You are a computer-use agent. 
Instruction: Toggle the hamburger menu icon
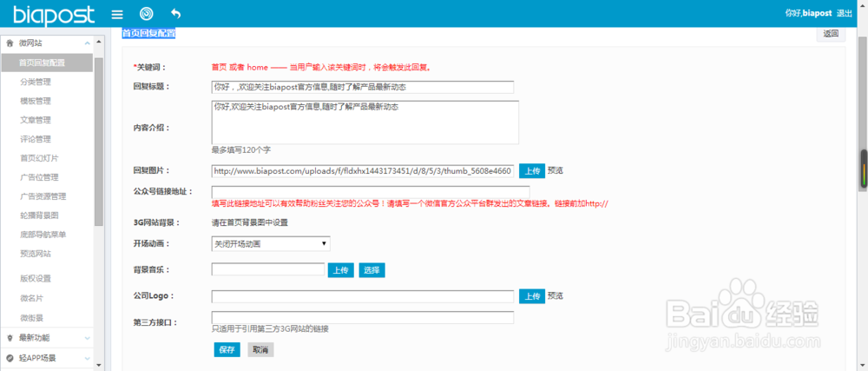[117, 13]
